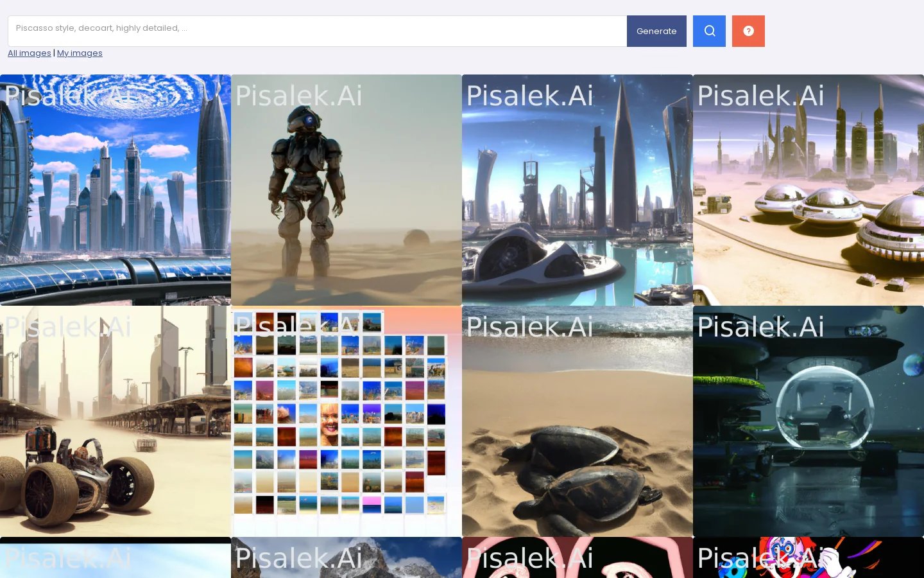The width and height of the screenshot is (924, 578).
Task: Open the pale blue sky image
Action: pyautogui.click(x=116, y=559)
